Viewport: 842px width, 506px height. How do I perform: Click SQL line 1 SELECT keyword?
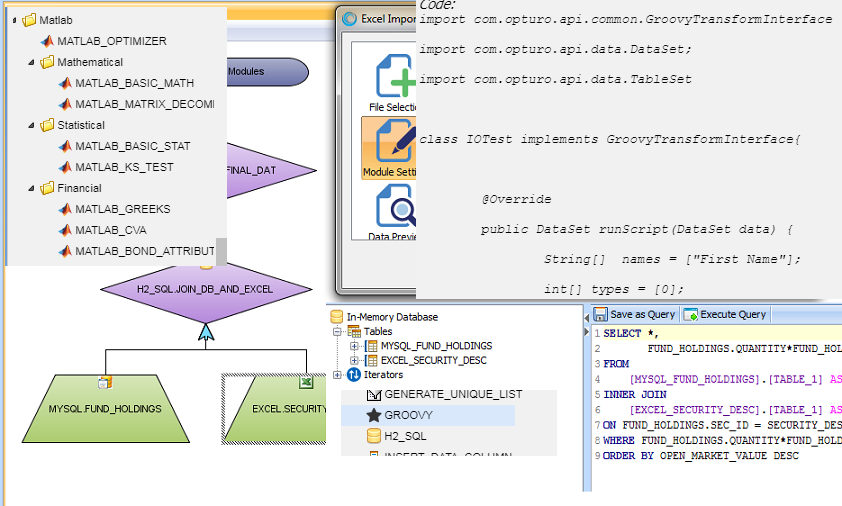622,334
